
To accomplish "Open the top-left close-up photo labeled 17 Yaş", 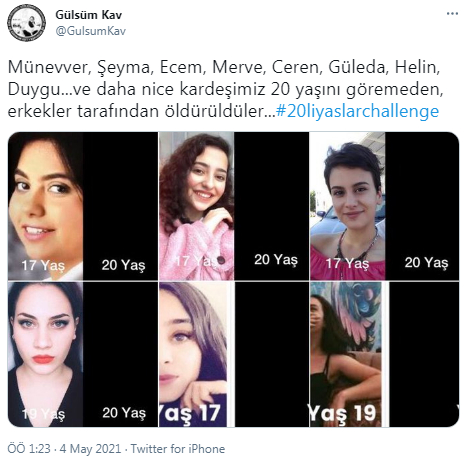I will pyautogui.click(x=45, y=206).
